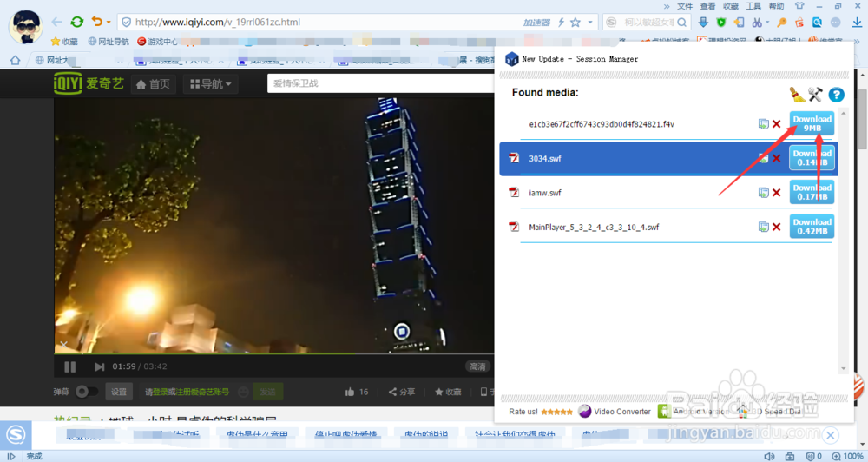Open danmaku 设置 settings
Viewport: 868px width, 462px height.
(119, 392)
